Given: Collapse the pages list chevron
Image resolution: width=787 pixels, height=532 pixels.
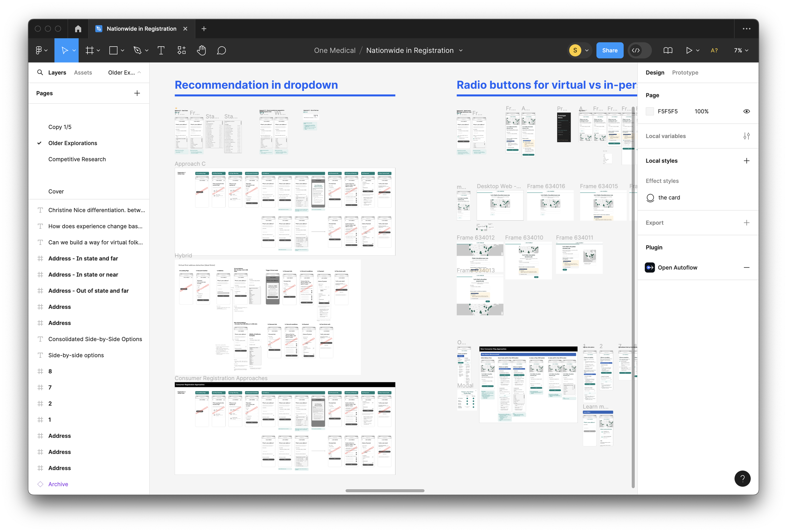Looking at the screenshot, I should tap(139, 72).
